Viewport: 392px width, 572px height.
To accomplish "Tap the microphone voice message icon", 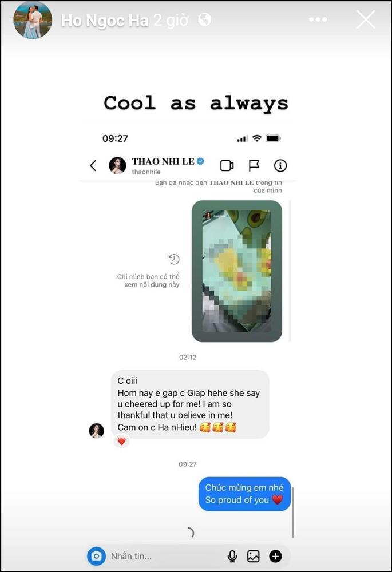I will tap(232, 556).
